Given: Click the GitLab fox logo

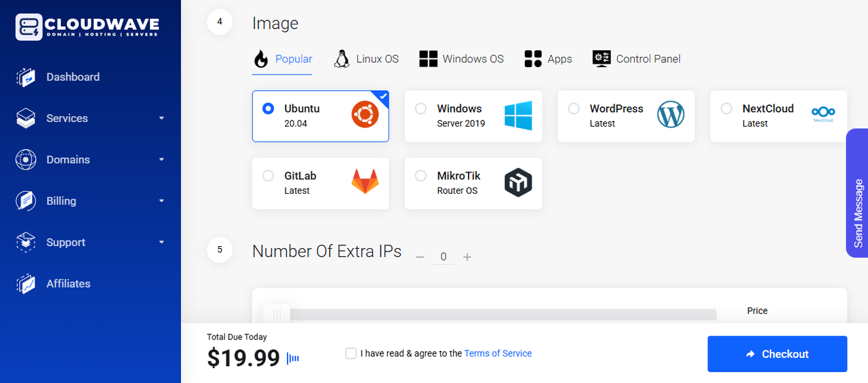Looking at the screenshot, I should (x=365, y=182).
